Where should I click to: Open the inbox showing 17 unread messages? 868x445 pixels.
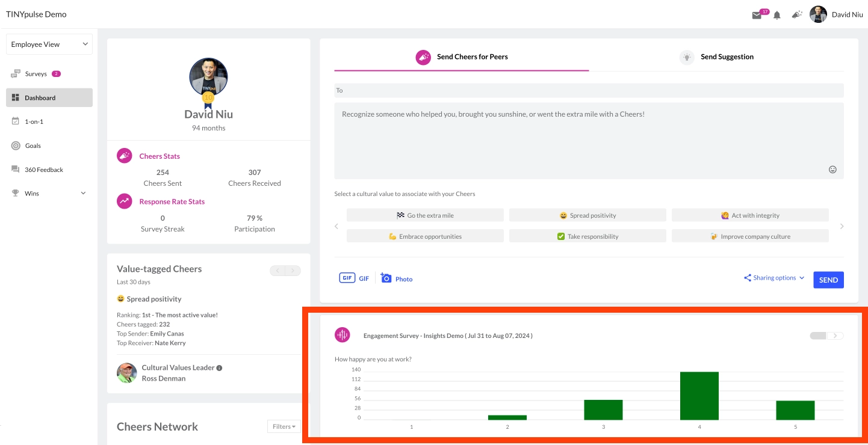(758, 14)
